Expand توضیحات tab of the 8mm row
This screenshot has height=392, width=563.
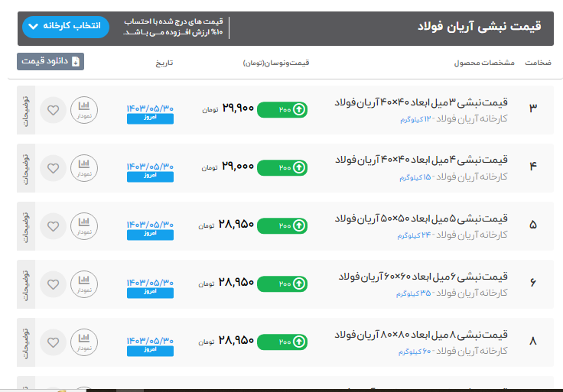[26, 342]
